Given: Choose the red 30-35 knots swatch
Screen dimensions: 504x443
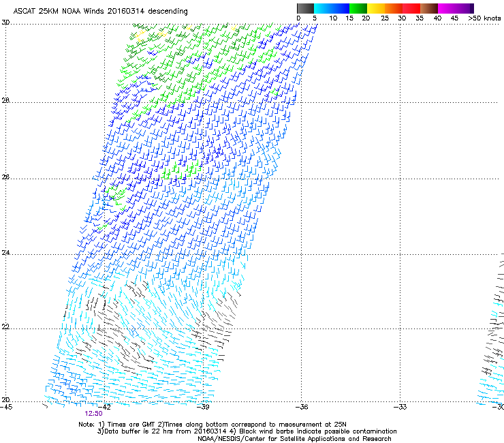Looking at the screenshot, I should [x=411, y=8].
